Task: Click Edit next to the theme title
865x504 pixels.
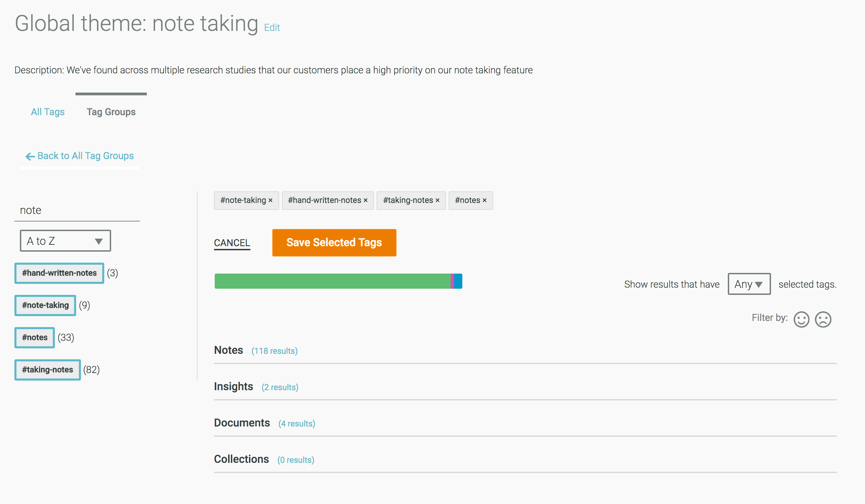Action: [x=272, y=27]
